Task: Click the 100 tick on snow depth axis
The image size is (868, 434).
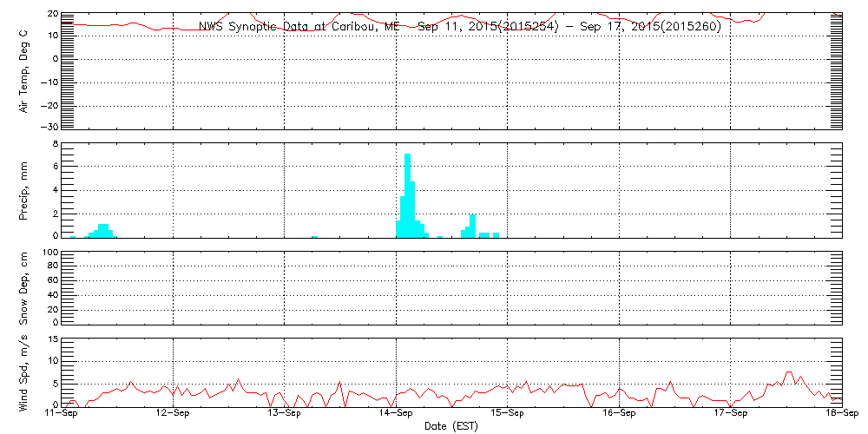Action: [49, 253]
